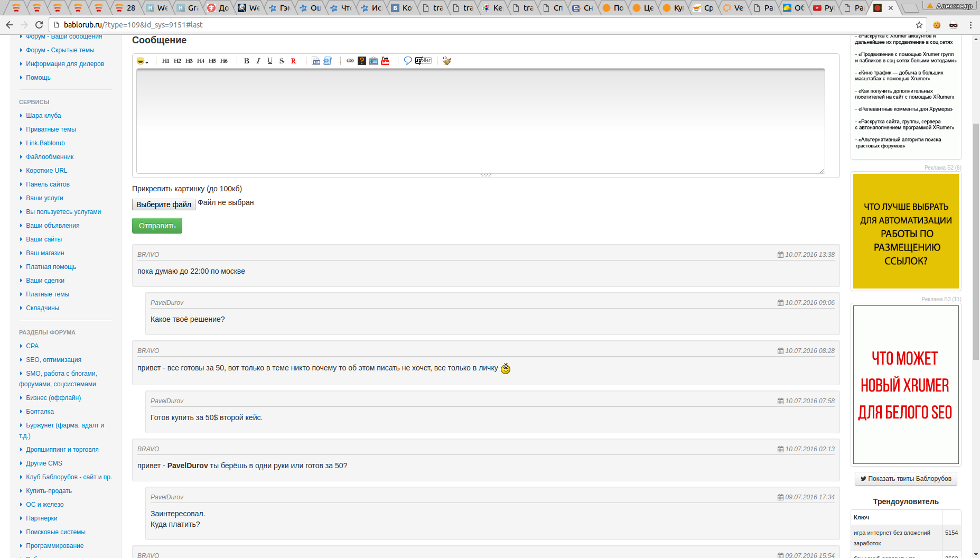Click the page vertical scrollbar
The image size is (980, 558).
[x=976, y=242]
